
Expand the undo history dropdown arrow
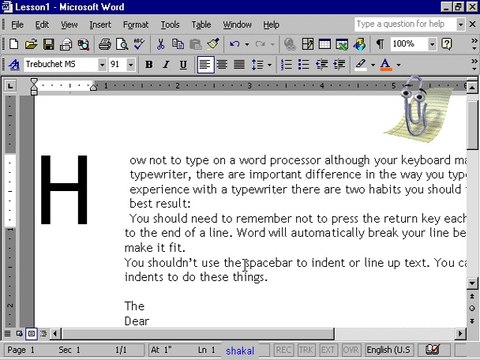[x=247, y=44]
